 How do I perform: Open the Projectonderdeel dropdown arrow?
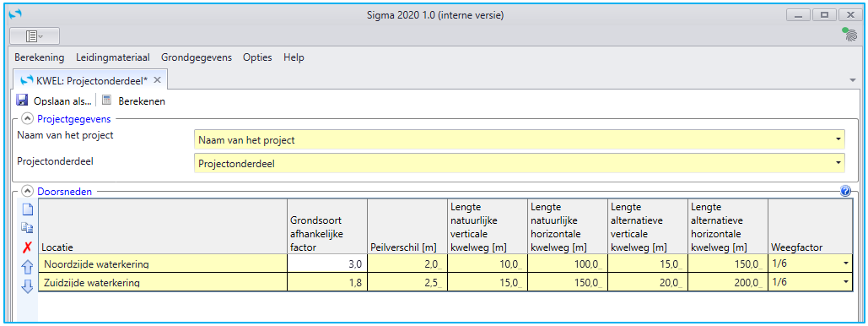pos(838,164)
